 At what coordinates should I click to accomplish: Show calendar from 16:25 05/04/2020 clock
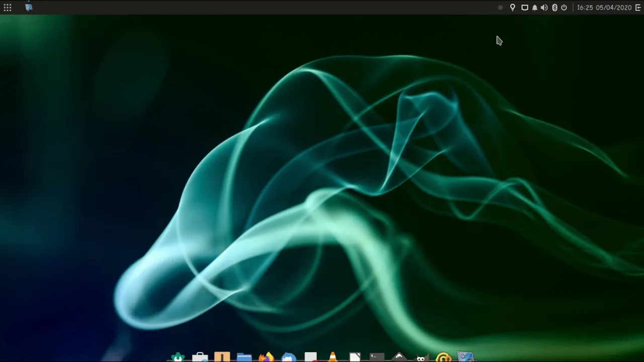pyautogui.click(x=604, y=8)
